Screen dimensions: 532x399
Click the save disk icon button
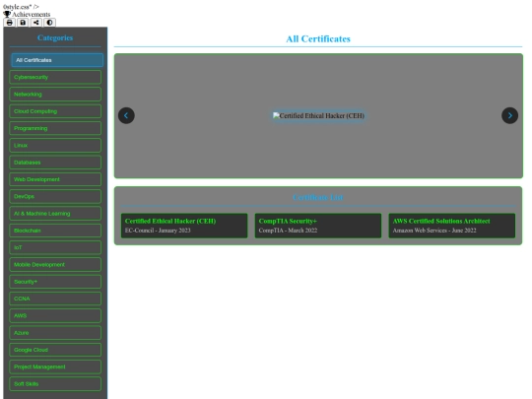click(23, 23)
